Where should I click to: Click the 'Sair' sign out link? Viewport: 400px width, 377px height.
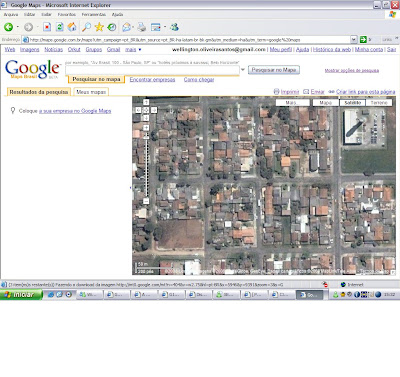click(x=392, y=49)
